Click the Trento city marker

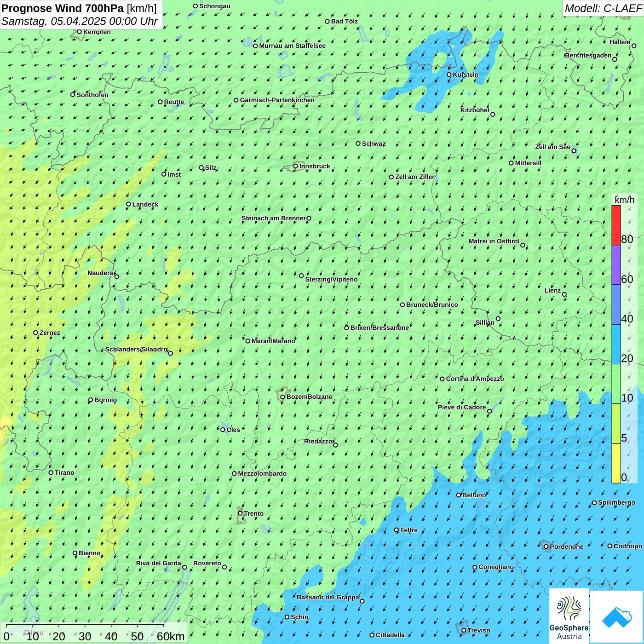pyautogui.click(x=240, y=513)
